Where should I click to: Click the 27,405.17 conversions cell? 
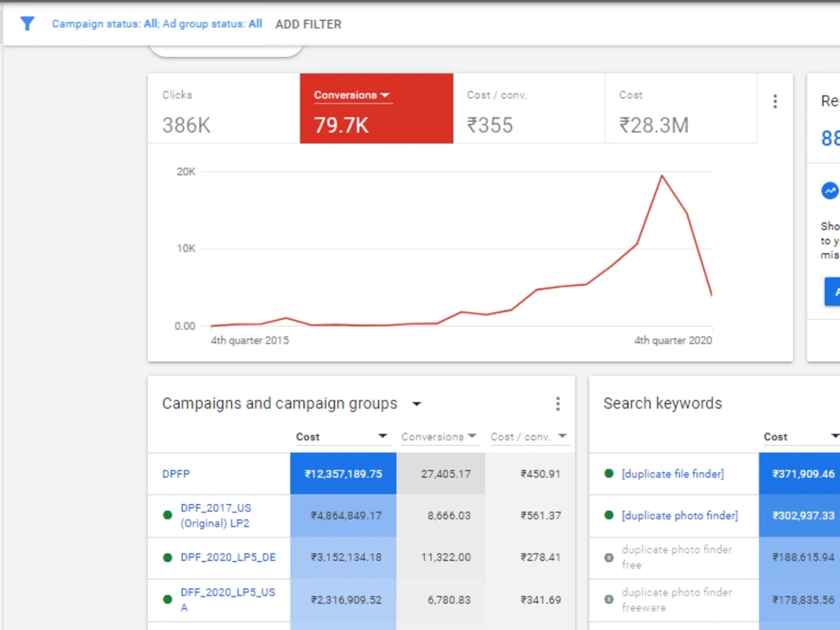441,474
